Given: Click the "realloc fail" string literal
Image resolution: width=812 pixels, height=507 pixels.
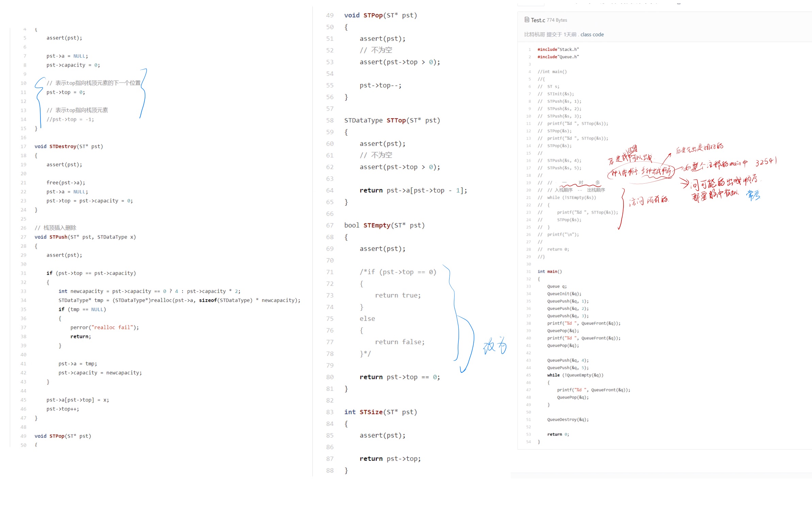Looking at the screenshot, I should pos(112,327).
